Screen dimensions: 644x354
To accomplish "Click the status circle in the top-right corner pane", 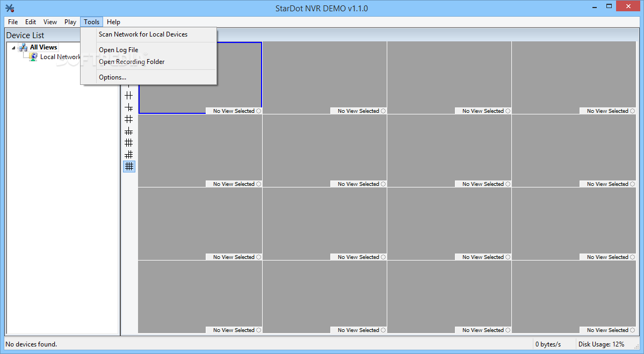I will (x=633, y=111).
